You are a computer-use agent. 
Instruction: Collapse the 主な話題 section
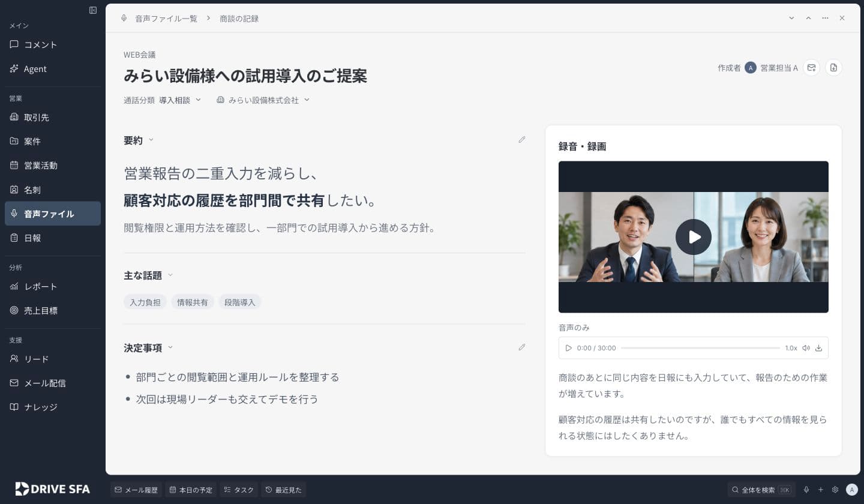(x=170, y=275)
